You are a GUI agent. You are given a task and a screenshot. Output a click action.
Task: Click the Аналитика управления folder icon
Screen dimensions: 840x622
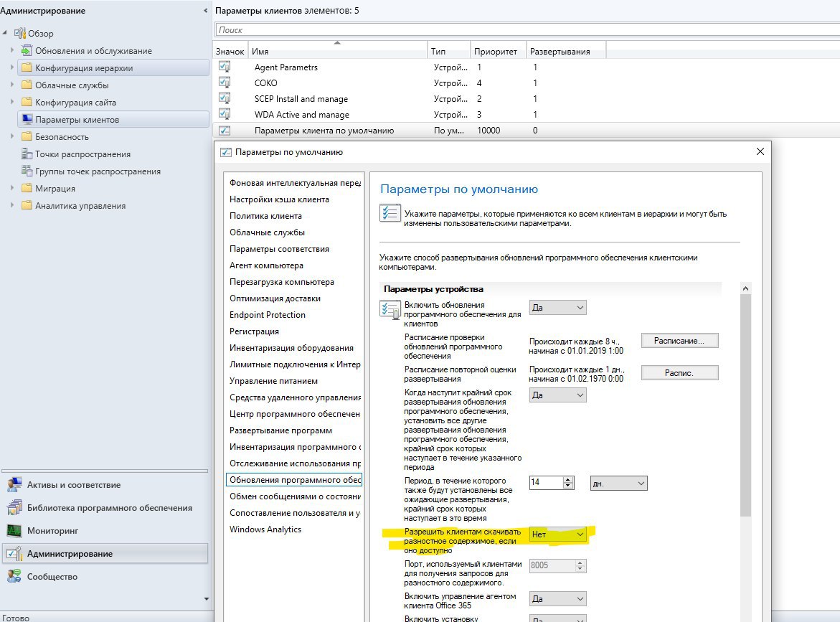point(27,205)
